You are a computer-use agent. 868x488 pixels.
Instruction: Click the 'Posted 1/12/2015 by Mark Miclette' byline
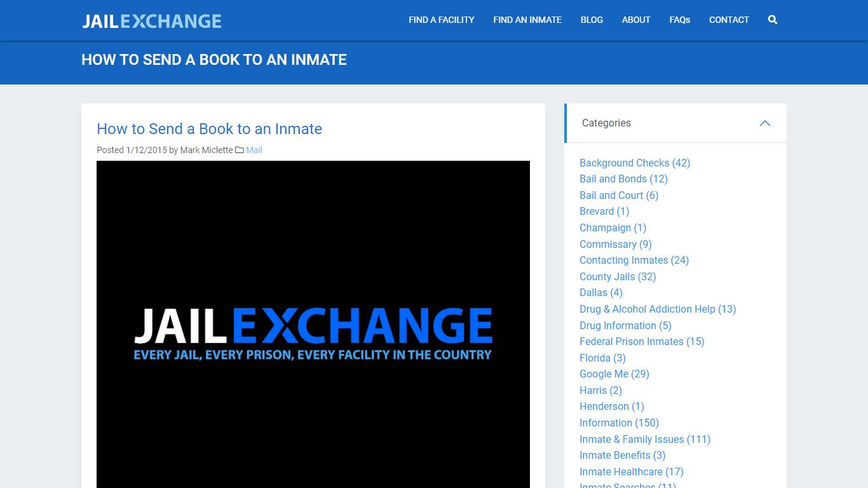click(165, 150)
